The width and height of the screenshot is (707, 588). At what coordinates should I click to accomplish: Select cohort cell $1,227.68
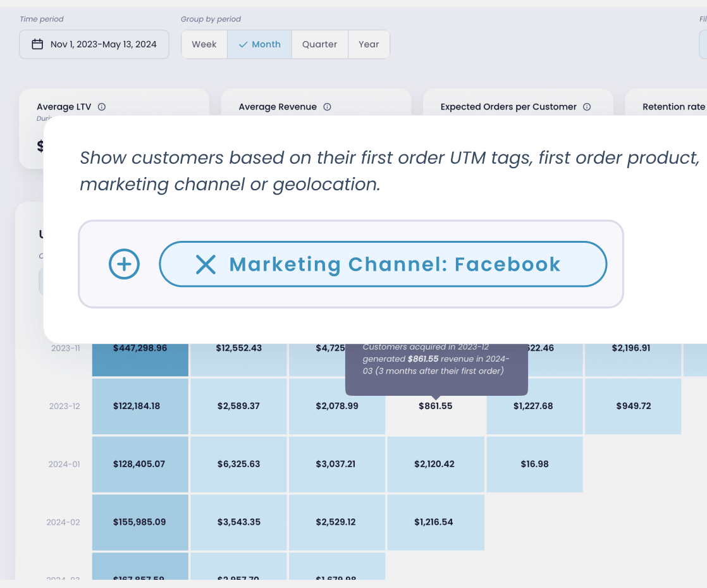point(534,407)
